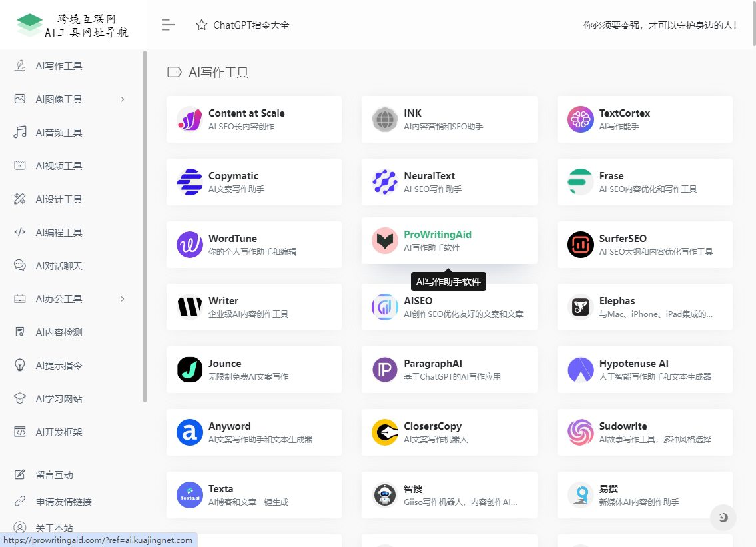Click the AI SEO长内容创作 description text
The width and height of the screenshot is (756, 547).
(x=241, y=127)
